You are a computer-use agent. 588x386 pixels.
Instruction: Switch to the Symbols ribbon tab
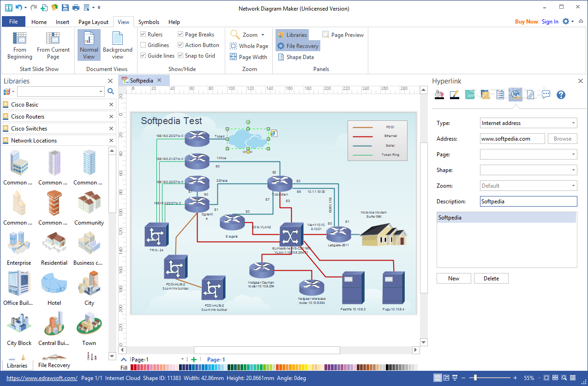tap(149, 22)
